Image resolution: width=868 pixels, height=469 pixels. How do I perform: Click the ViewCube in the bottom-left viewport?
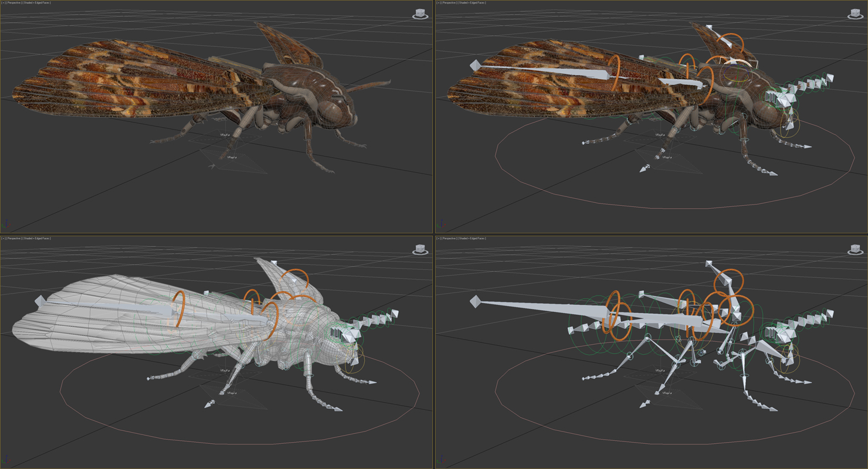coord(421,249)
